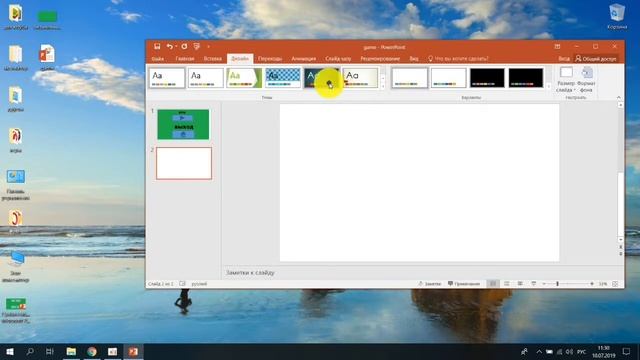The height and width of the screenshot is (360, 640).
Task: Apply the first plain white Office theme
Action: 167,78
